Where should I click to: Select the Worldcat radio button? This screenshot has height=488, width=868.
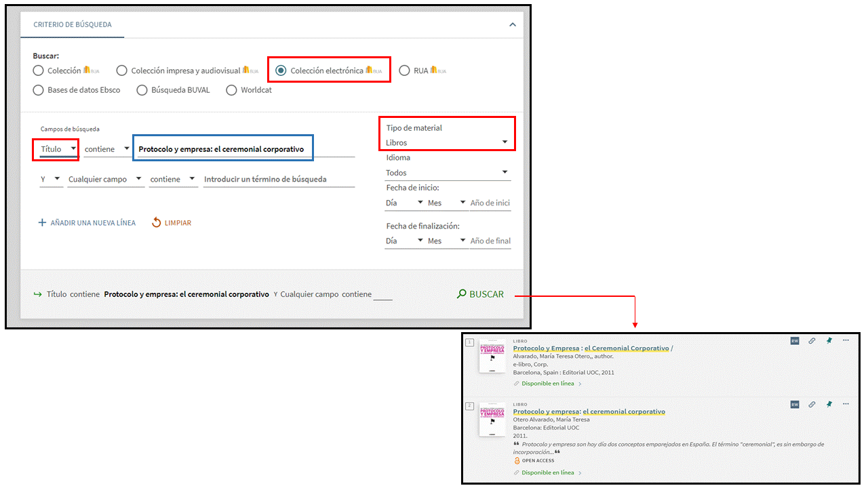[x=231, y=90]
